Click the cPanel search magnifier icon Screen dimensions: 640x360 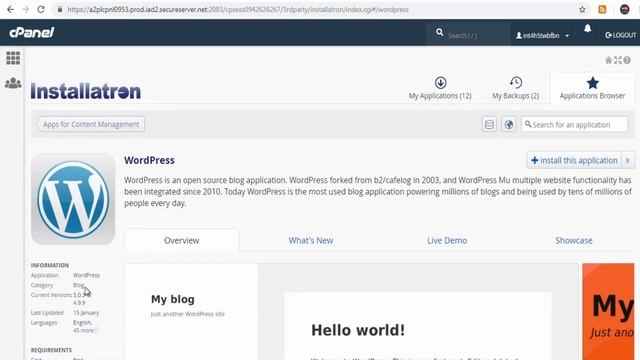[440, 32]
